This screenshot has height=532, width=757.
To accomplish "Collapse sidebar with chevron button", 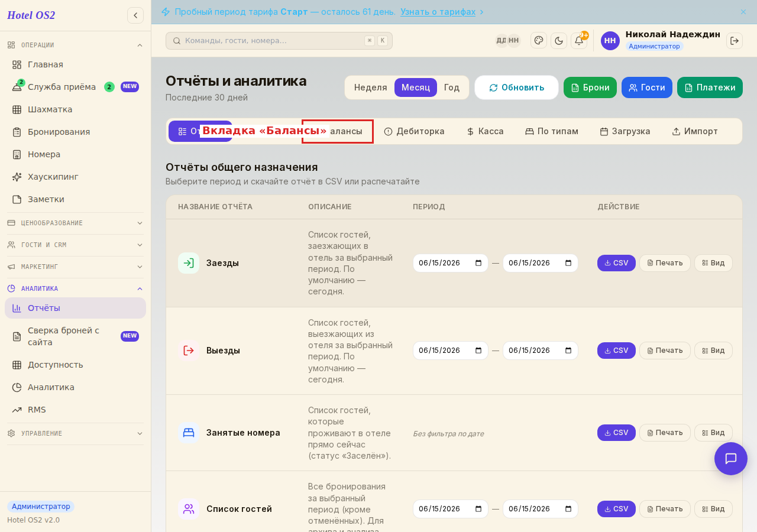I will coord(135,15).
